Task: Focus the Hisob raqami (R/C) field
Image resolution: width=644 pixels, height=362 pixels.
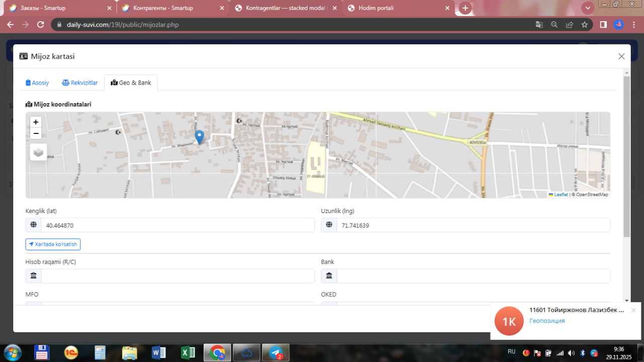Action: point(178,276)
